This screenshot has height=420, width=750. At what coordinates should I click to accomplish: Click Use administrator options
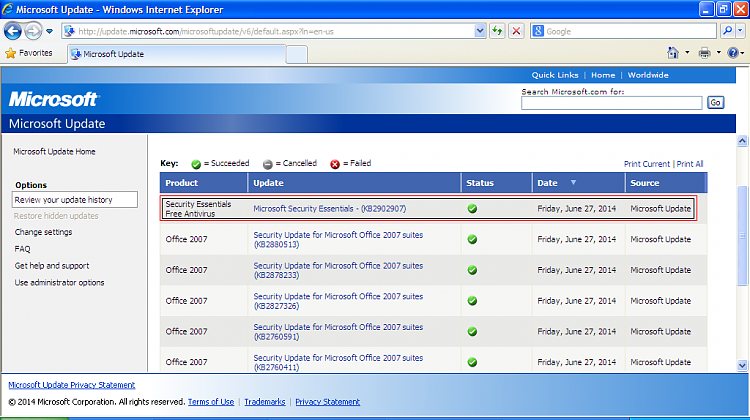(x=59, y=283)
